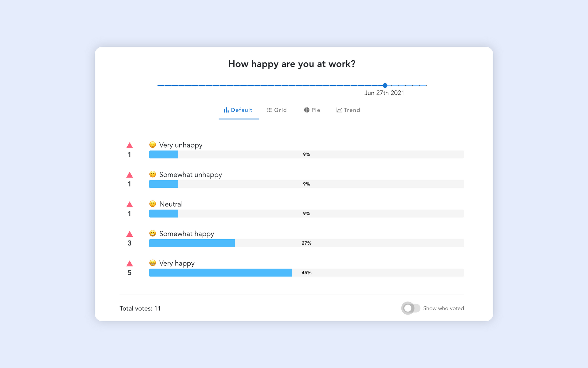Click the last dot on the date timeline
Viewport: 588px width, 368px height.
coord(426,85)
